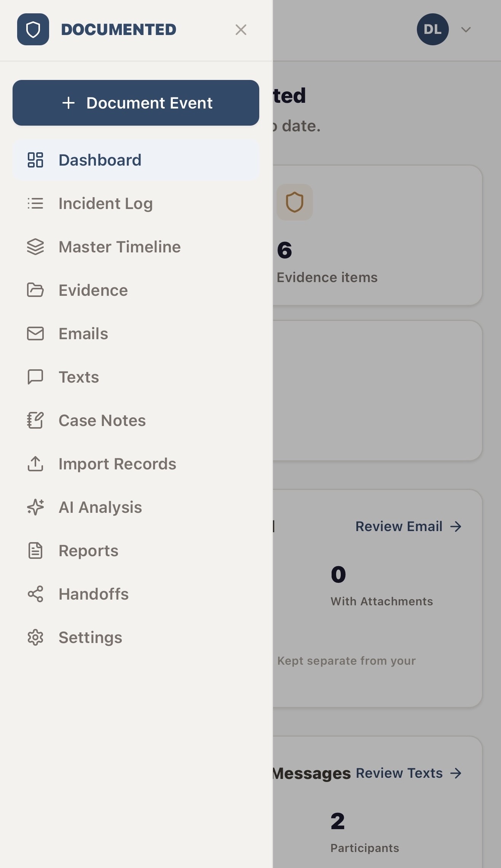Open the Emails section
Viewport: 501px width, 868px height.
point(136,333)
